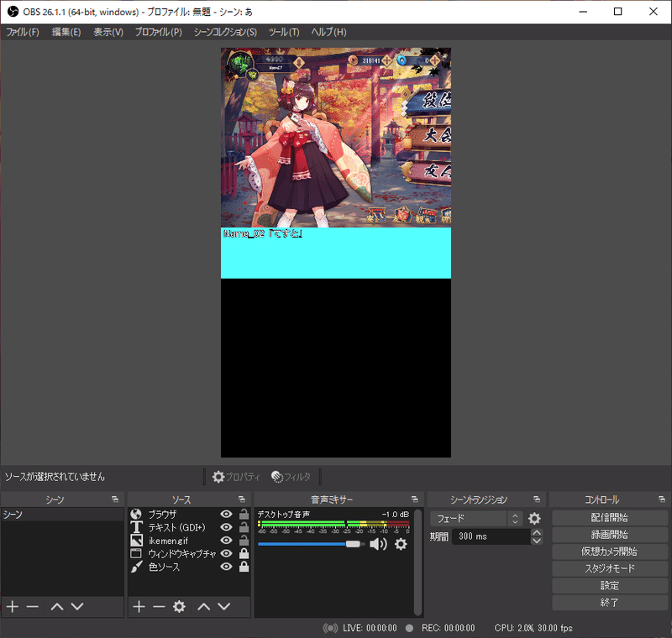The height and width of the screenshot is (638, 672).
Task: Click the CPU: 2.0%, 30.00 fps status
Action: coord(533,628)
